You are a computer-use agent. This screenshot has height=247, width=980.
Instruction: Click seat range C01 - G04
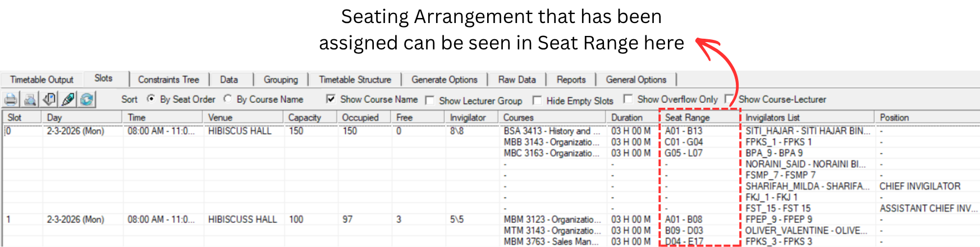click(684, 142)
